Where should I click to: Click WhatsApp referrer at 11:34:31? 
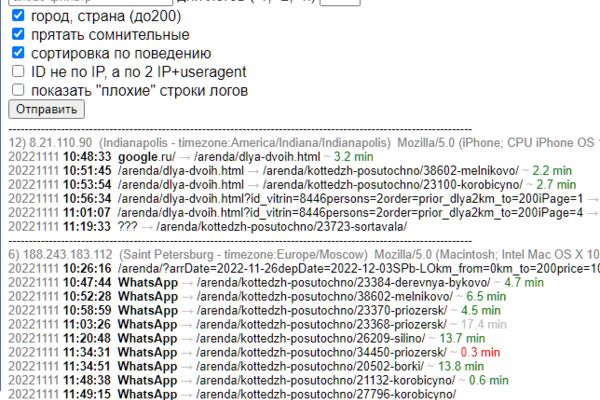tap(147, 353)
